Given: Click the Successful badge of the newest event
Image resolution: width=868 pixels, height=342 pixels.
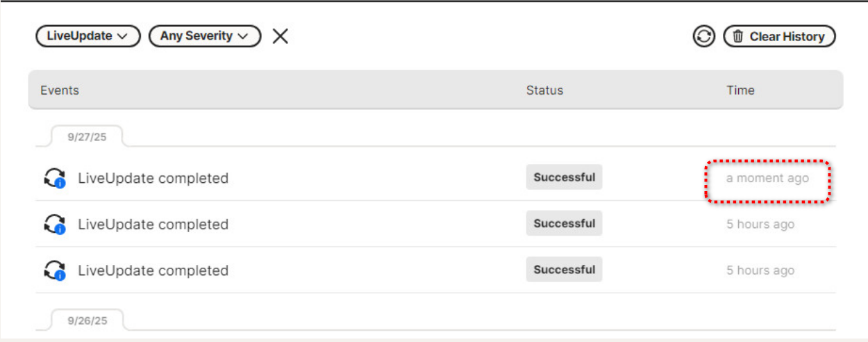Looking at the screenshot, I should tap(564, 177).
